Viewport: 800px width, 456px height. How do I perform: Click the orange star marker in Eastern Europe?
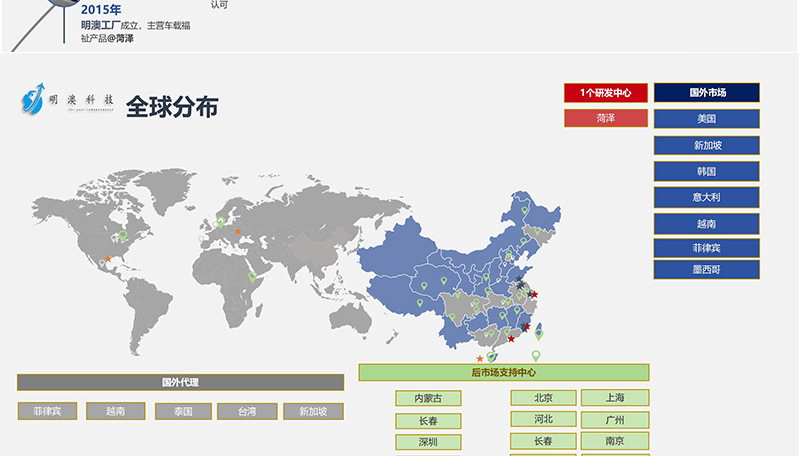pos(238,231)
